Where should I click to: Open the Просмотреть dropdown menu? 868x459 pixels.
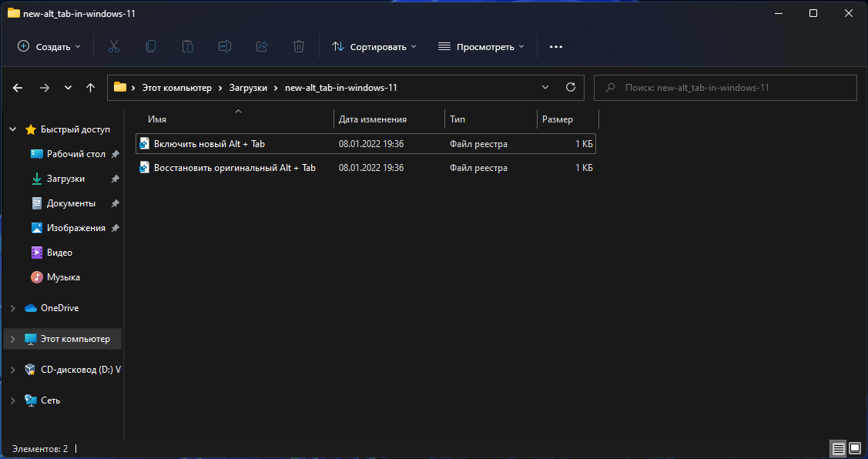coord(481,46)
